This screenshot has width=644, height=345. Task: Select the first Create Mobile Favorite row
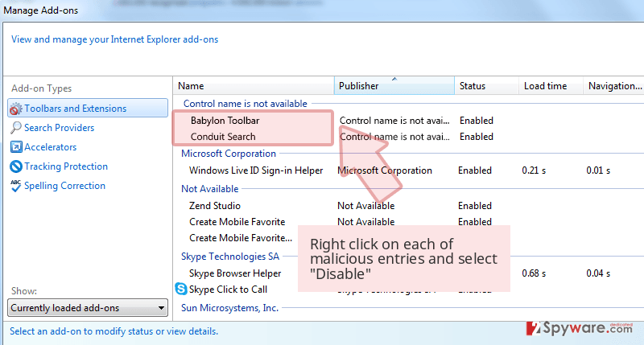pyautogui.click(x=237, y=222)
